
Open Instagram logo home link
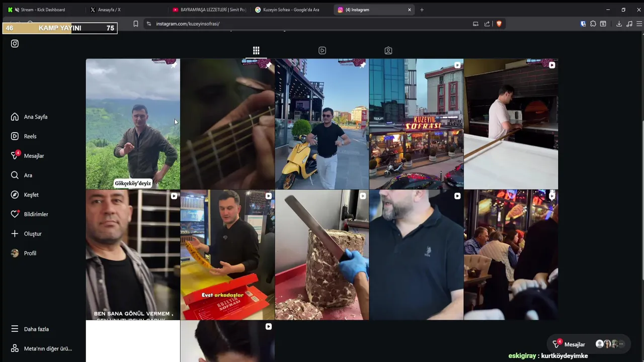click(15, 44)
